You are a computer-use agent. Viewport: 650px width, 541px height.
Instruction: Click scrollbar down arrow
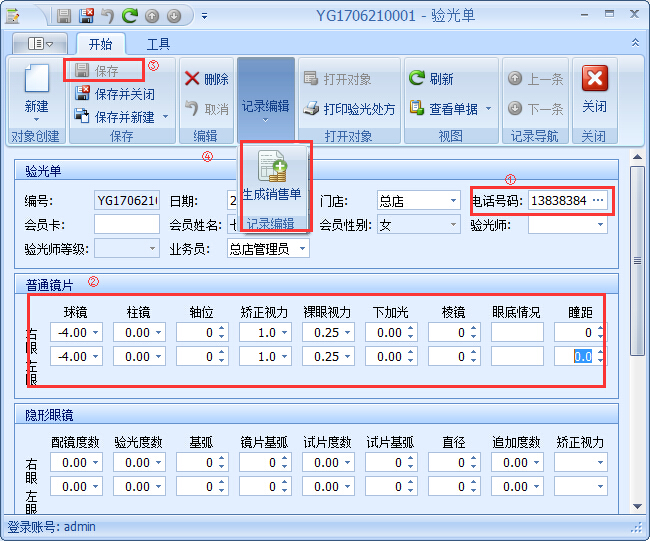[637, 507]
